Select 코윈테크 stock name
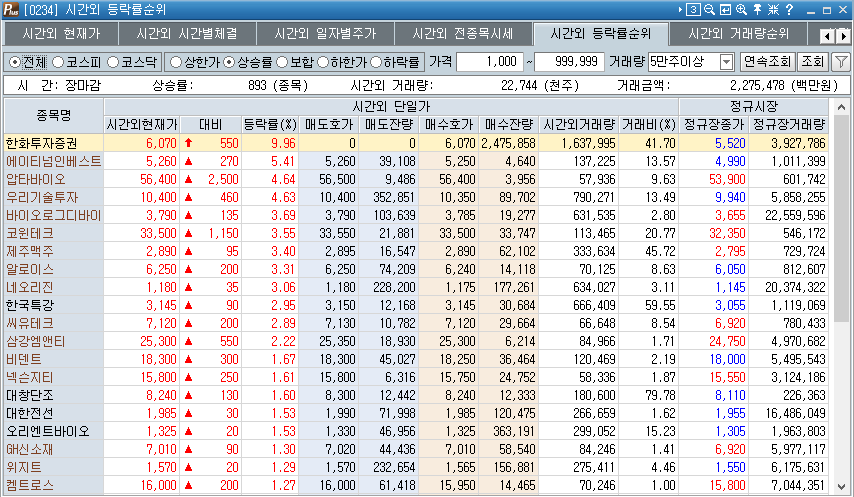 click(x=29, y=233)
